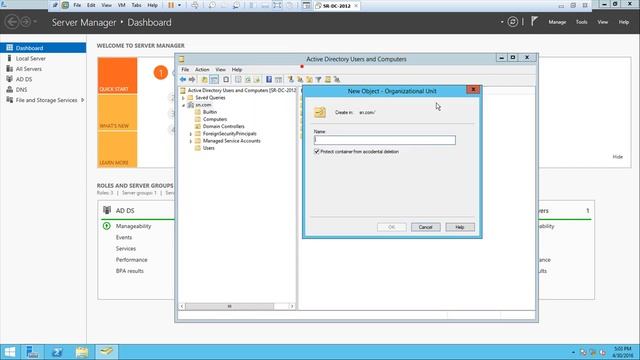Open the Help menu in AD Users window
This screenshot has height=360, width=640.
coord(237,70)
